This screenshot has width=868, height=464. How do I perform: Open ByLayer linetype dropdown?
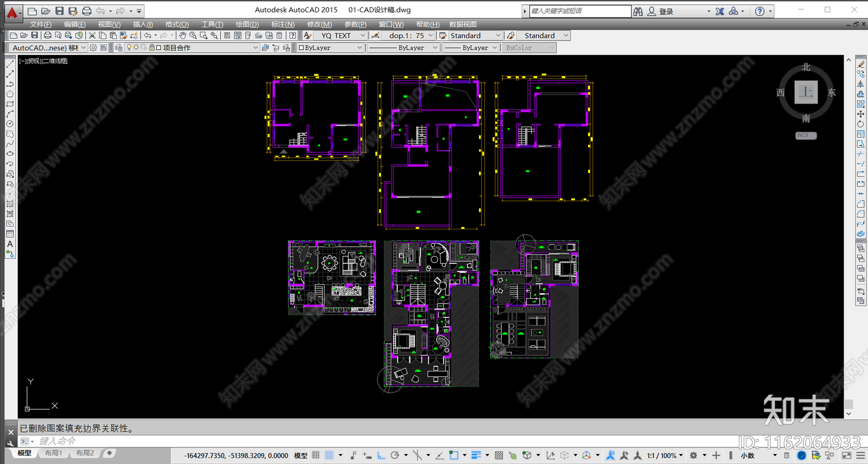[x=435, y=48]
